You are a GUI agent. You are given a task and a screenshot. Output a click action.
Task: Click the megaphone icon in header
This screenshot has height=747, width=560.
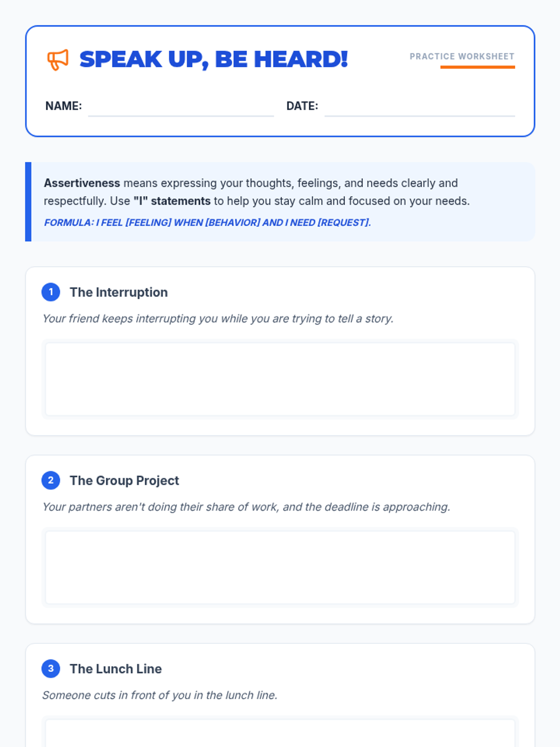[57, 60]
